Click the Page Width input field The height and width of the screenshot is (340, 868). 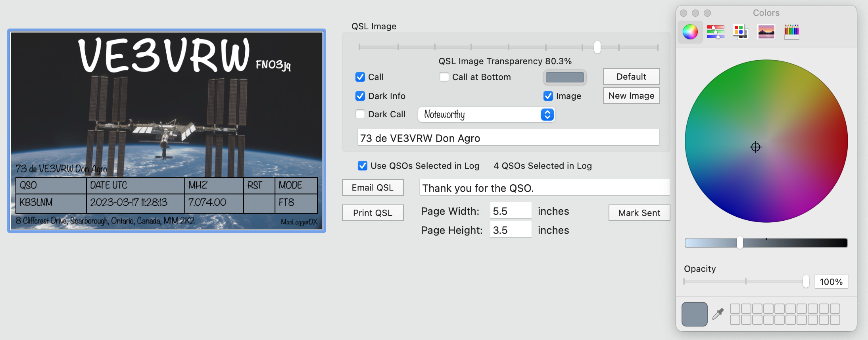[511, 211]
